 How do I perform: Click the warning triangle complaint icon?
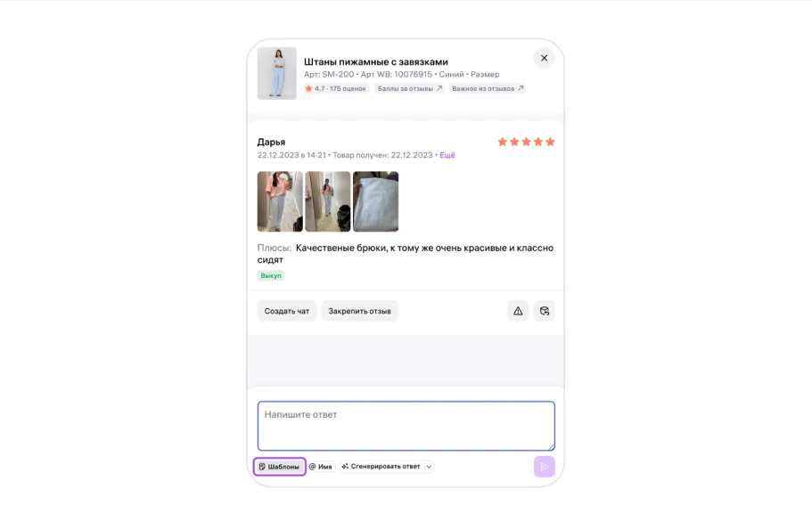[518, 311]
